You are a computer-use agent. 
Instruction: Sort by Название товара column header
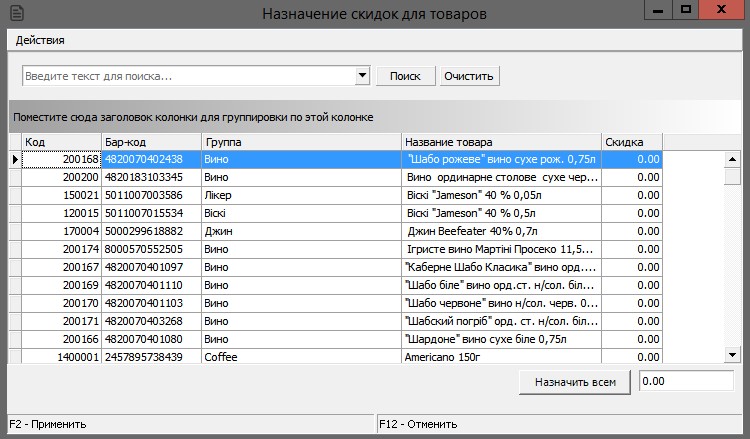[501, 142]
